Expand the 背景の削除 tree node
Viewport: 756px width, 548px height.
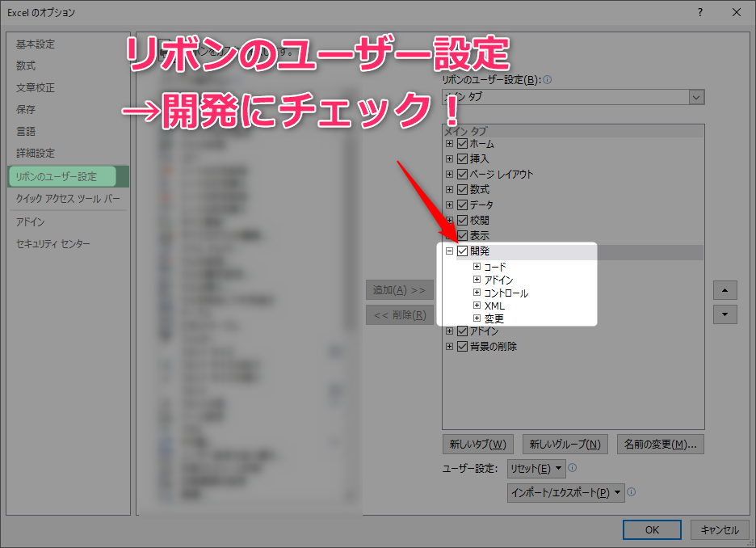[x=449, y=347]
